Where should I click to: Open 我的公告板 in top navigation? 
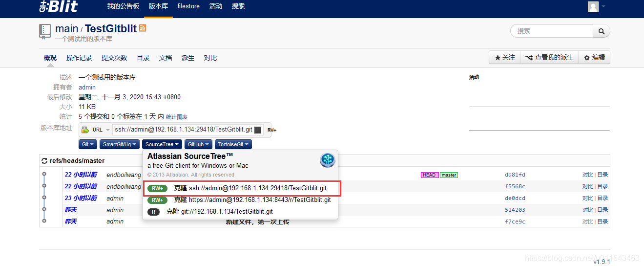[x=123, y=6]
